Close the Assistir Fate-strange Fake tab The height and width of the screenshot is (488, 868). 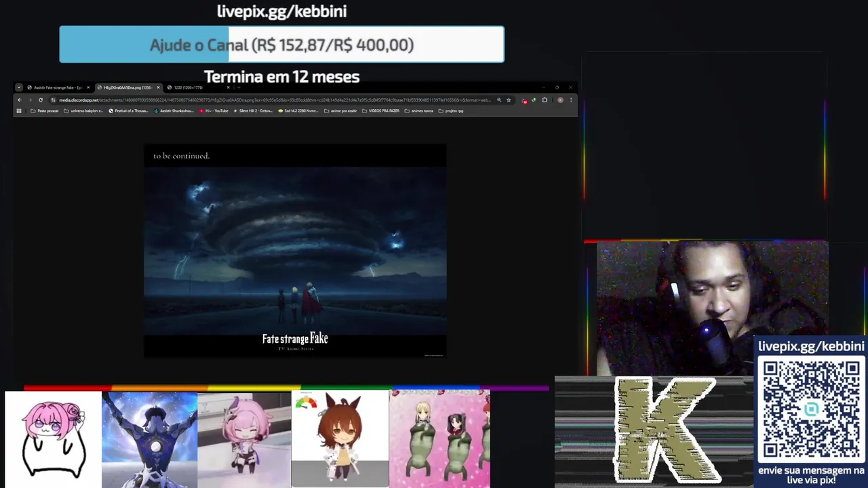(x=88, y=87)
